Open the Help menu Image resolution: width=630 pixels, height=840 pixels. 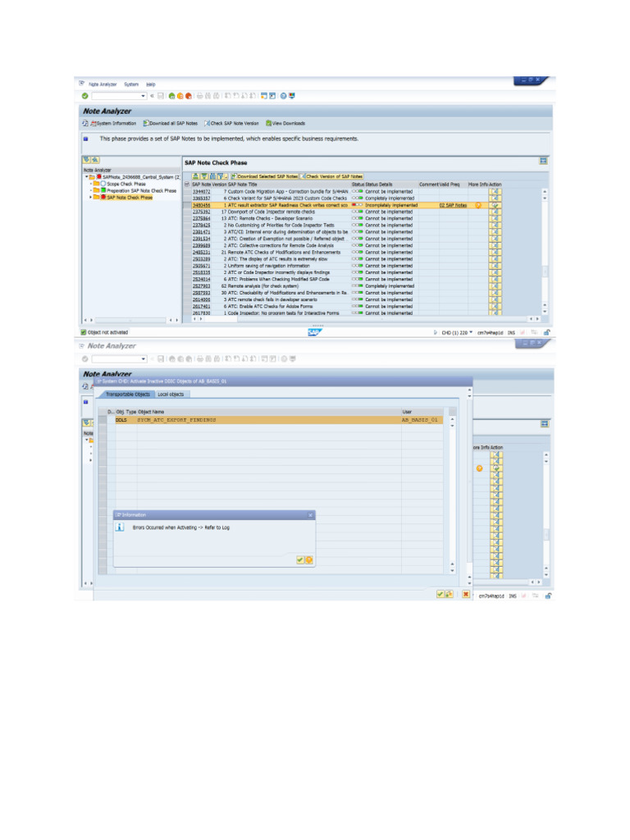151,84
